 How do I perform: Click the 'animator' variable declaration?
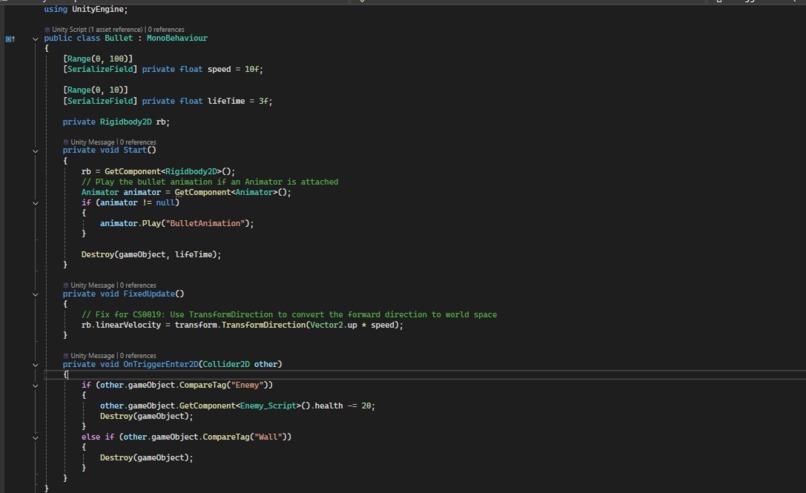[x=142, y=192]
